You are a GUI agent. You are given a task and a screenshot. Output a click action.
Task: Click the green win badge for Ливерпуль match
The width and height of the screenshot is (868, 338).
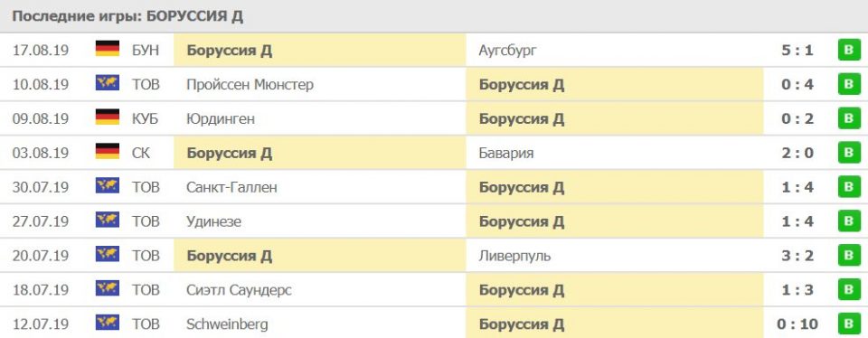coord(849,256)
